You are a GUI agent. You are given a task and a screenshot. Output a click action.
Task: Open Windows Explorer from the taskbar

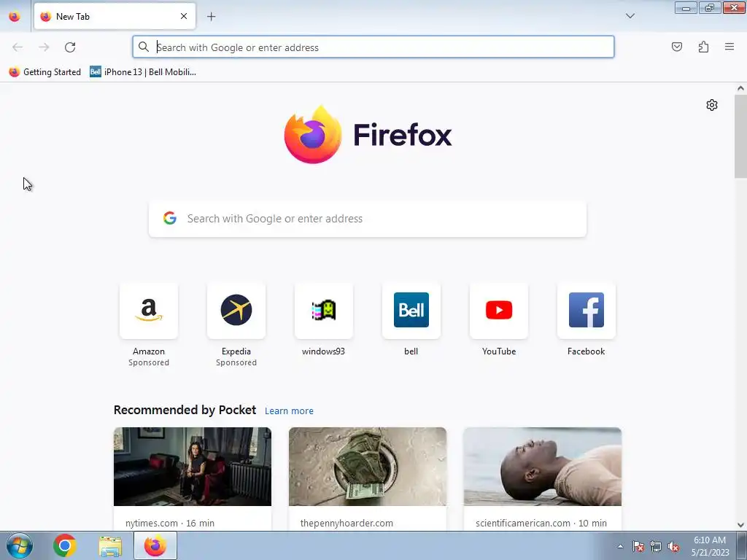click(111, 545)
